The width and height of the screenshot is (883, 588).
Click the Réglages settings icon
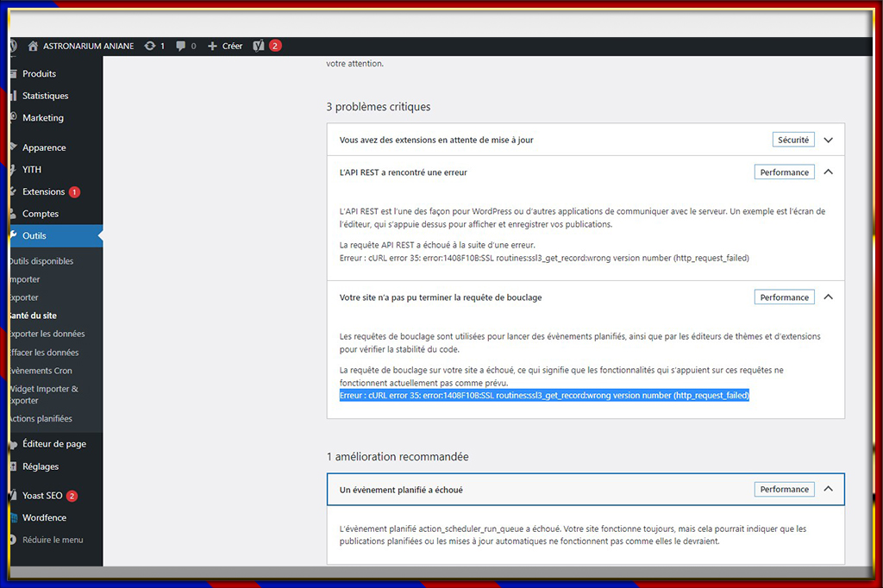14,466
